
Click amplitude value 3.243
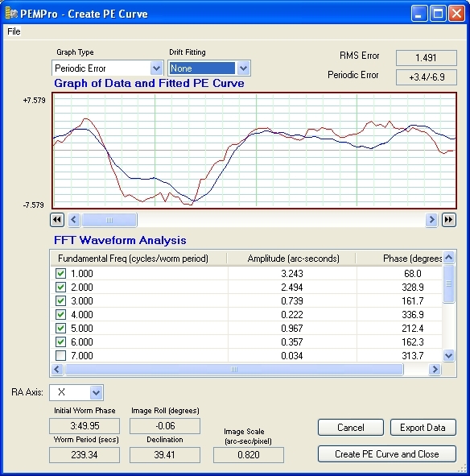point(292,274)
